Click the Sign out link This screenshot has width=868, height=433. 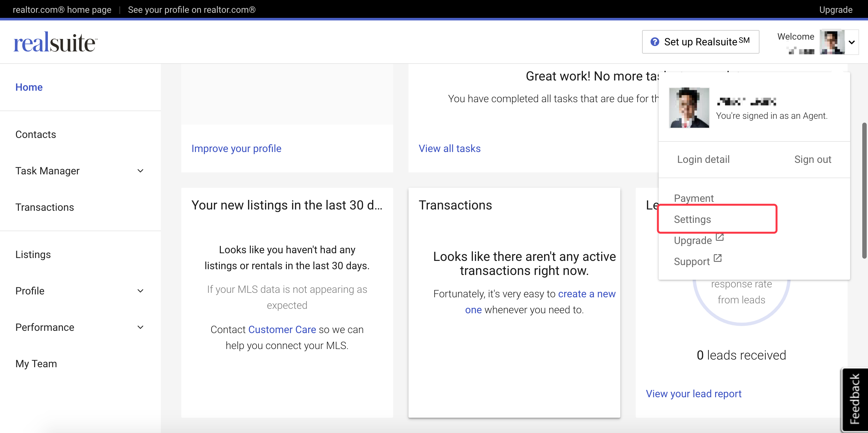(x=812, y=159)
